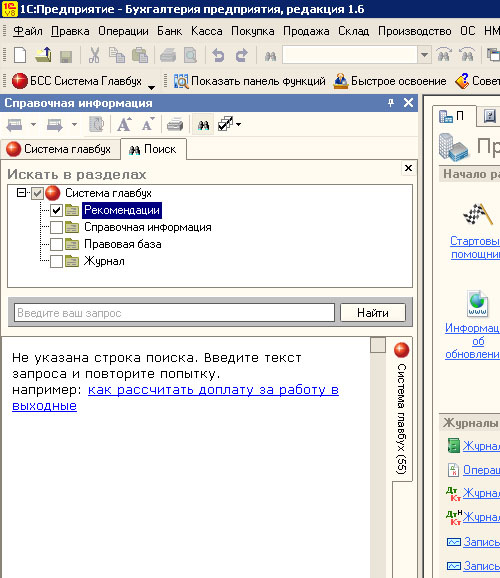Create a new document with blank page icon
This screenshot has height=578, width=500.
coord(20,55)
